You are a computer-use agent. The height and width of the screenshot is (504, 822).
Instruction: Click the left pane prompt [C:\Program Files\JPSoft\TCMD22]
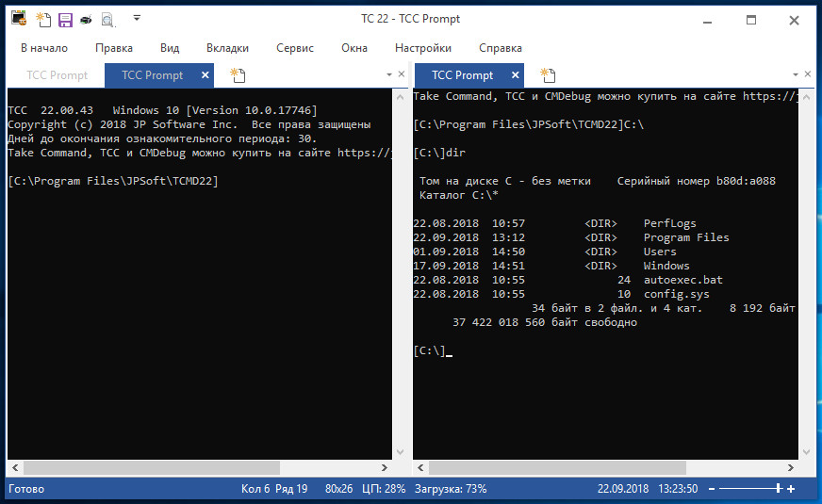[113, 181]
